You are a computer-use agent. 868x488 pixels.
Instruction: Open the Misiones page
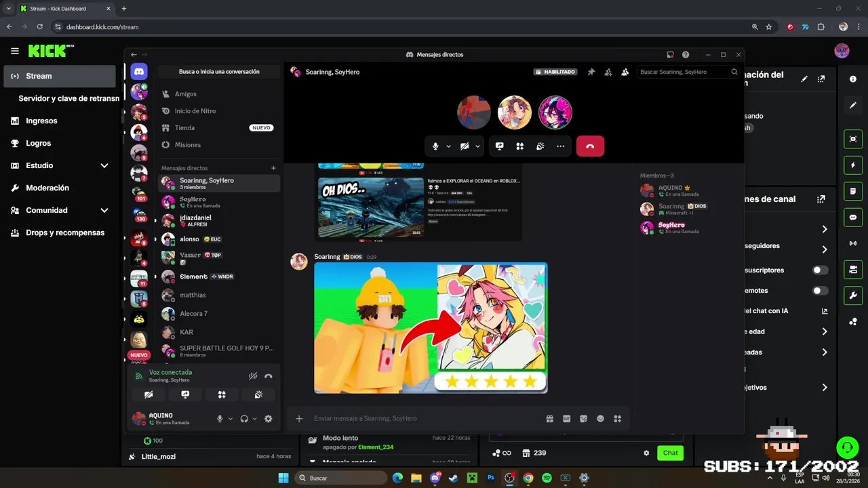point(219,144)
